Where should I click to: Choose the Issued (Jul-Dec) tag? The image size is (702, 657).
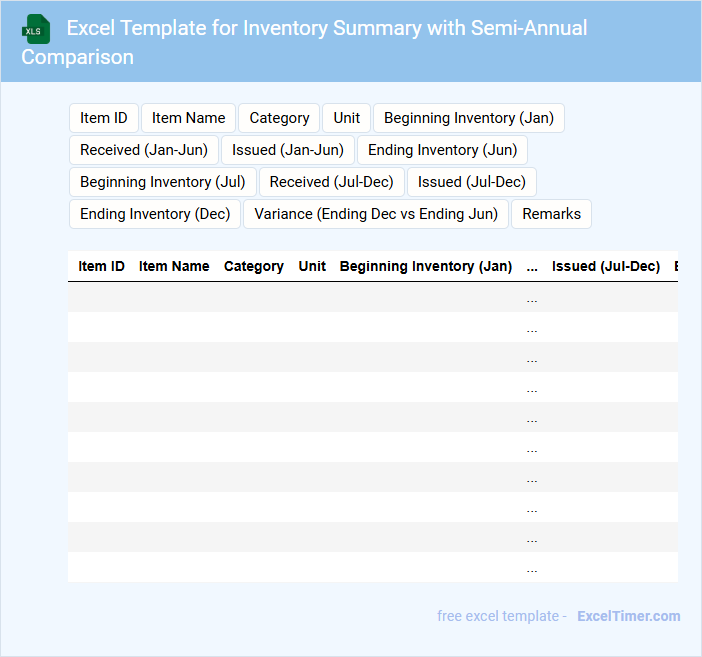tap(472, 182)
